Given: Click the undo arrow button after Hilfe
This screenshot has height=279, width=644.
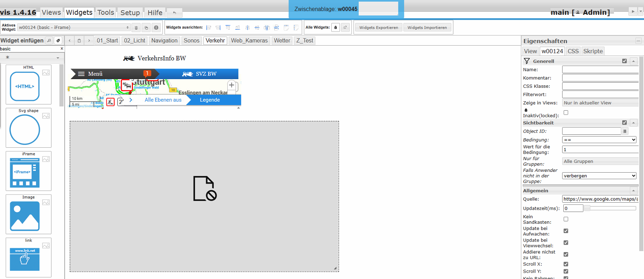Looking at the screenshot, I should point(175,13).
